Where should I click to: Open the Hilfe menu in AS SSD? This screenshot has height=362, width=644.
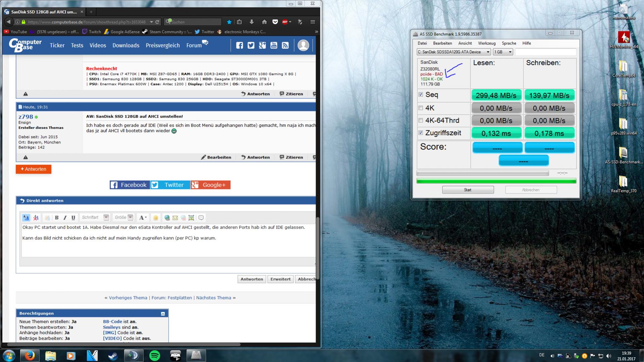point(526,43)
